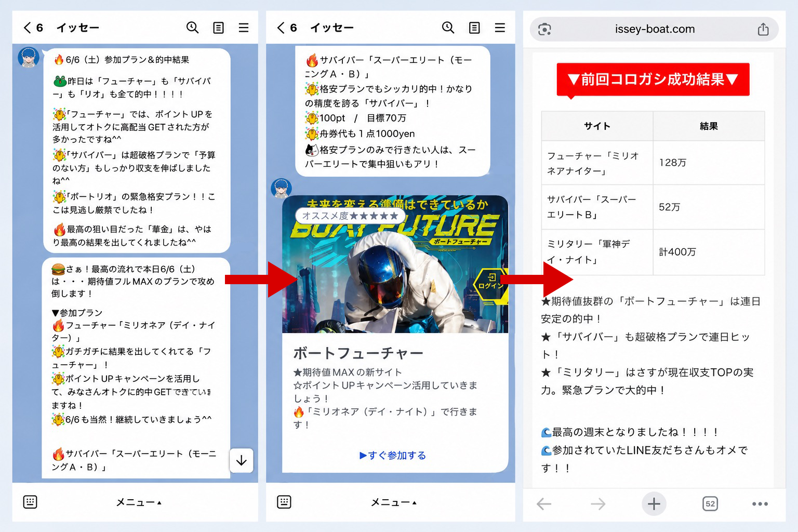Go back in the middle LINE chat panel

[x=281, y=28]
